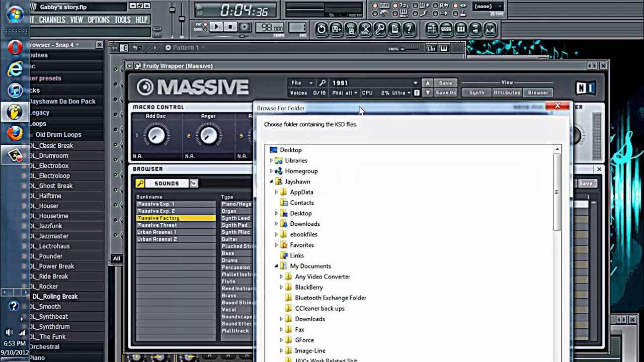
Task: Click the Add Osc macro knob
Action: pos(156,135)
